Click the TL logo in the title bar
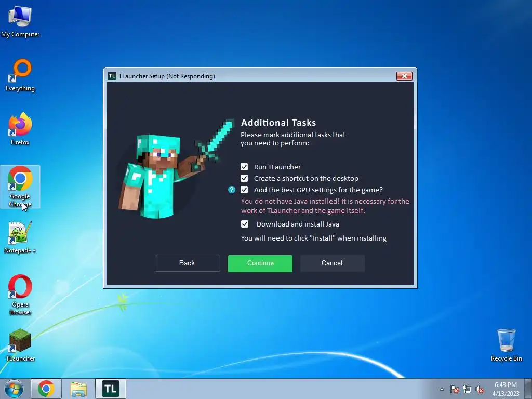The height and width of the screenshot is (399, 532). (112, 76)
